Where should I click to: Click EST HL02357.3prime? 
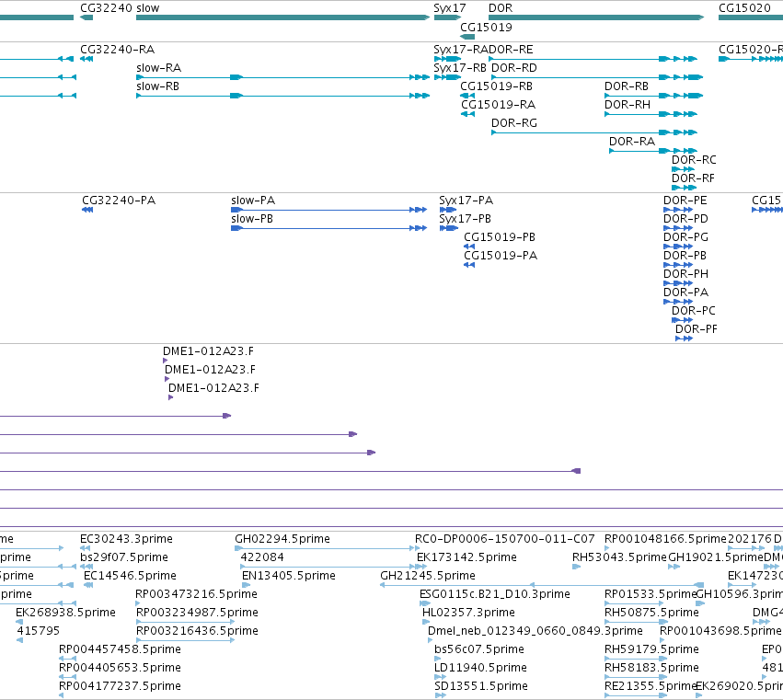point(426,622)
